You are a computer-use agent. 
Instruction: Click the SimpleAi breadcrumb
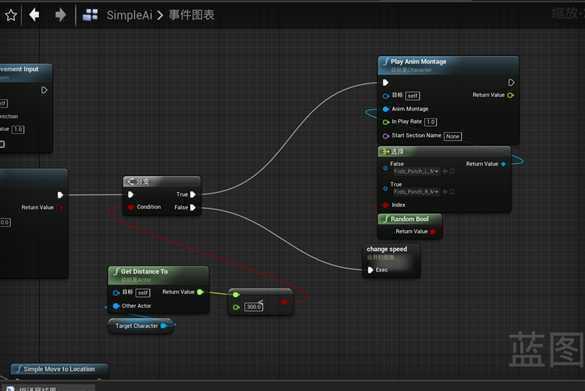129,15
